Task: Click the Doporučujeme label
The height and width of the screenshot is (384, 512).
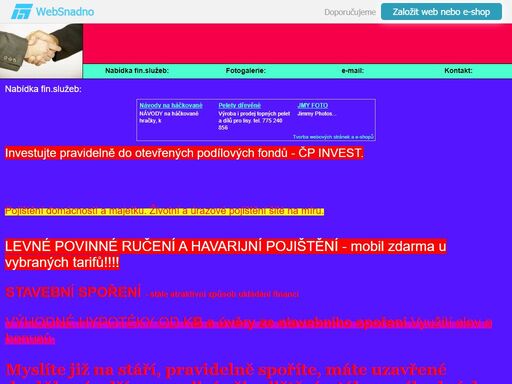Action: (x=350, y=12)
